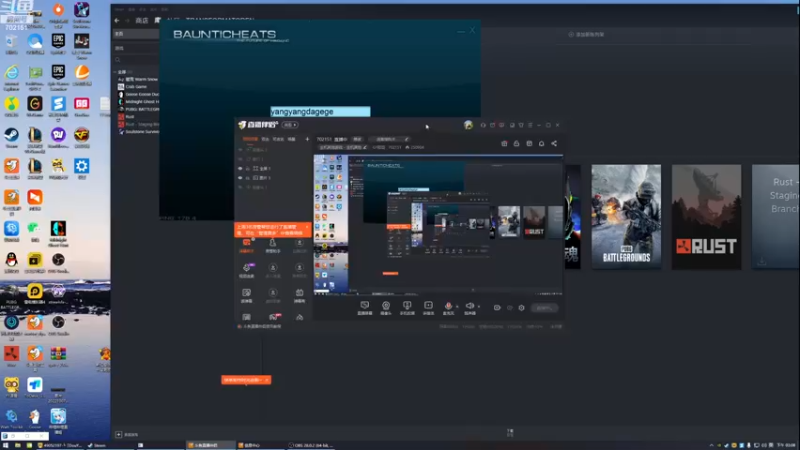Close the orange notification banner in streaming app
800x450 pixels.
[x=307, y=227]
